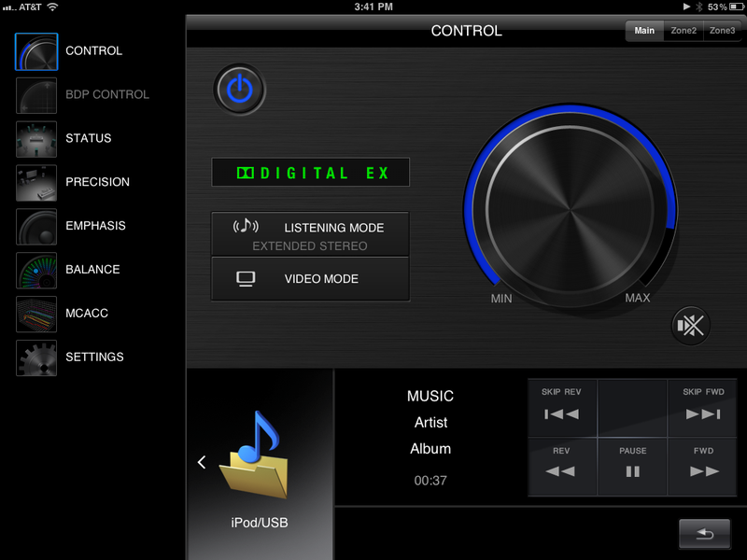Select the CONTROL menu label
Image resolution: width=747 pixels, height=560 pixels.
tap(94, 50)
